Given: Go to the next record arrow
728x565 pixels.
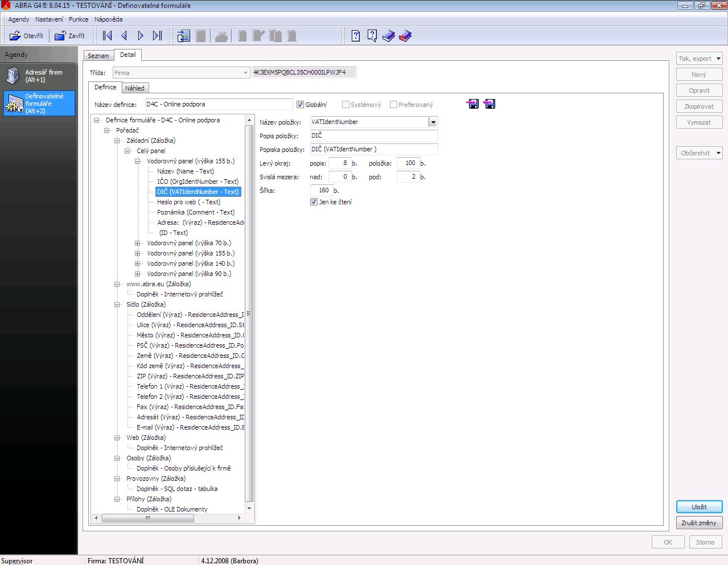Looking at the screenshot, I should (141, 36).
